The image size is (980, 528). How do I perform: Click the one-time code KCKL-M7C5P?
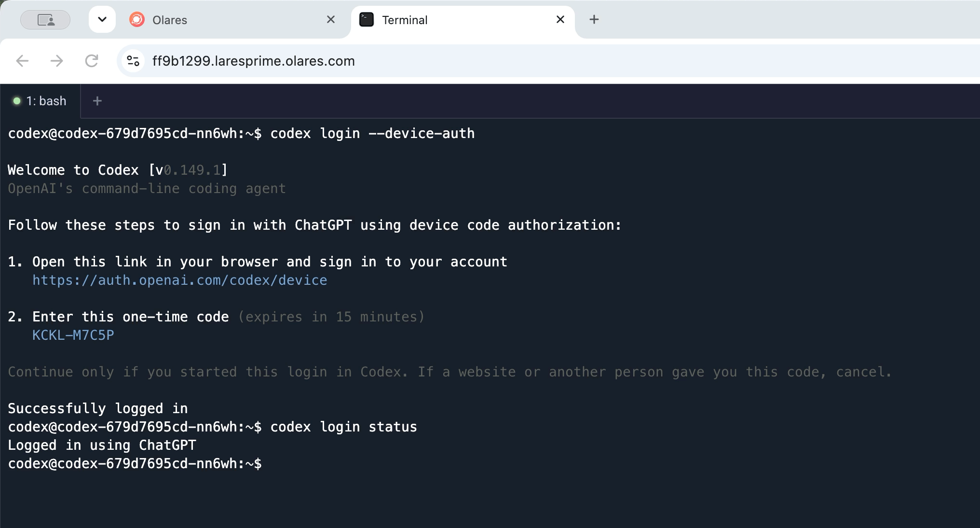tap(73, 335)
